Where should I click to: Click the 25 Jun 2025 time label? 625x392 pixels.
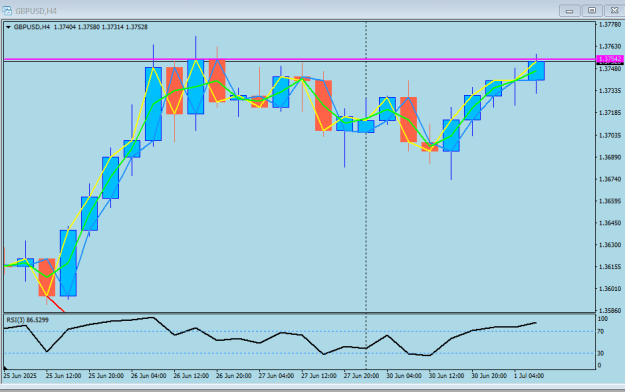coord(20,376)
